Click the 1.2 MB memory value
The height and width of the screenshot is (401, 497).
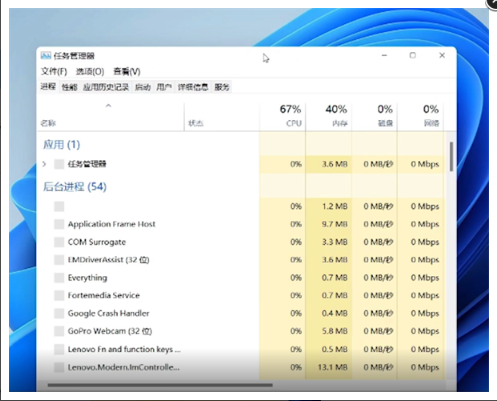[x=335, y=206]
